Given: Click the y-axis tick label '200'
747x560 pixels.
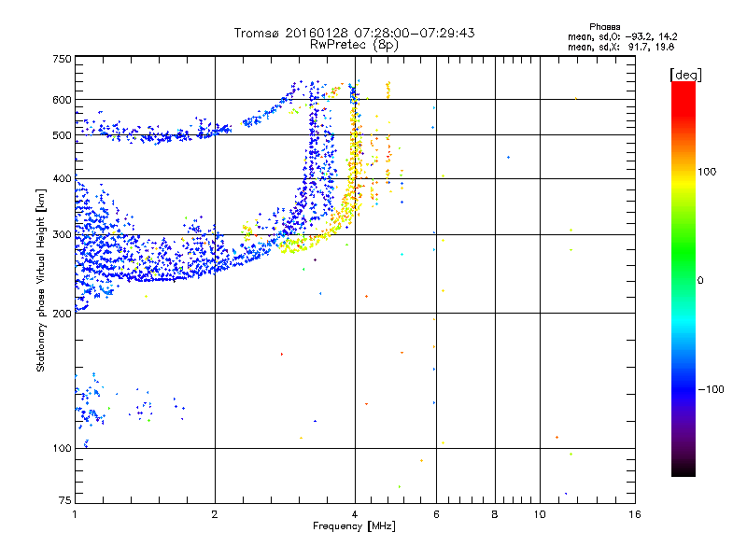Looking at the screenshot, I should (x=62, y=314).
